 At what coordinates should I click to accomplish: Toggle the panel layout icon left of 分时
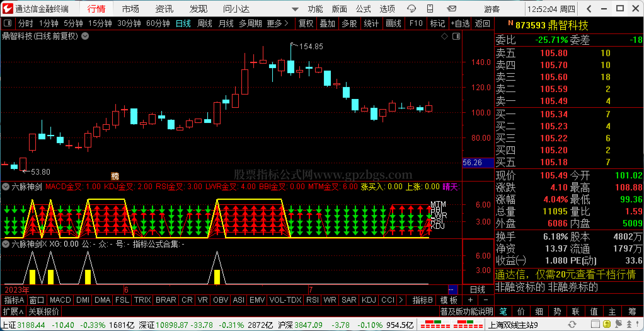[x=8, y=23]
